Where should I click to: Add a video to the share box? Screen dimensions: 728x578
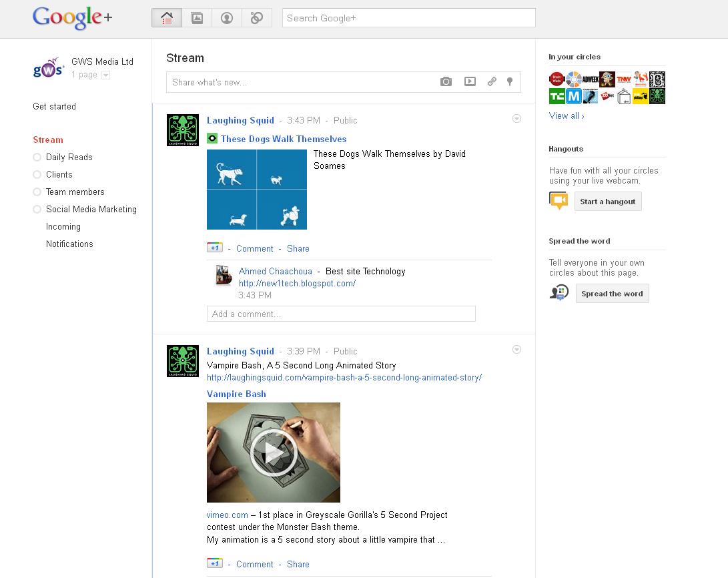tap(470, 81)
